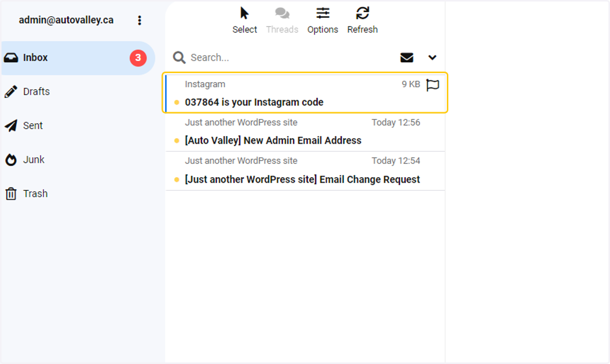Image resolution: width=610 pixels, height=364 pixels.
Task: Activate the Select tool in toolbar
Action: [x=245, y=20]
